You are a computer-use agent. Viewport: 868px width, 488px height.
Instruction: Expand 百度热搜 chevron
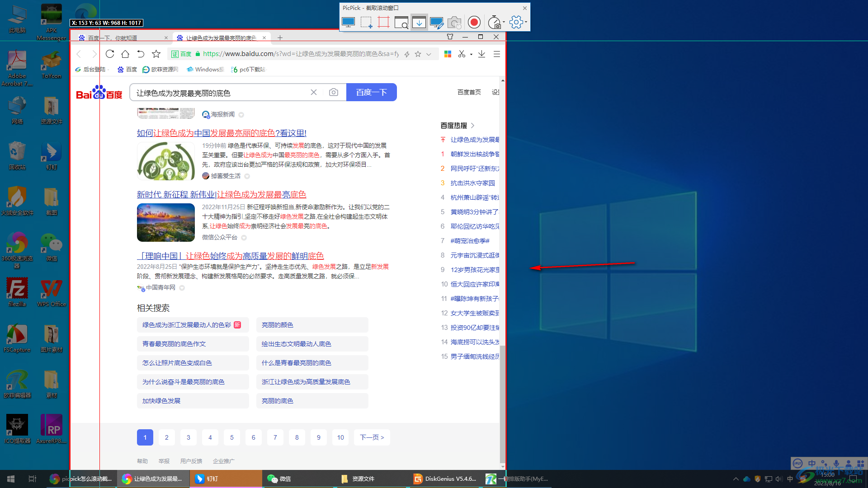pos(472,126)
